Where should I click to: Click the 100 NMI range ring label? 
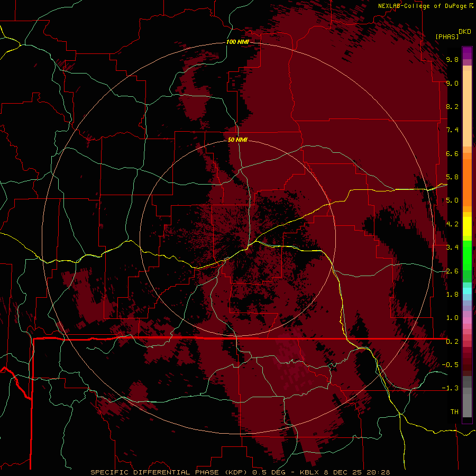coord(237,42)
